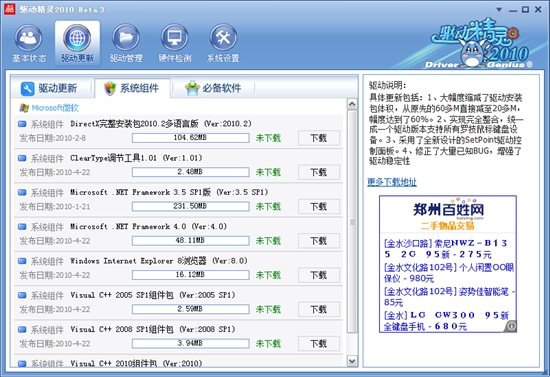Open the LG GW300 ad link
Viewport: 550px width, 377px height.
click(x=446, y=321)
